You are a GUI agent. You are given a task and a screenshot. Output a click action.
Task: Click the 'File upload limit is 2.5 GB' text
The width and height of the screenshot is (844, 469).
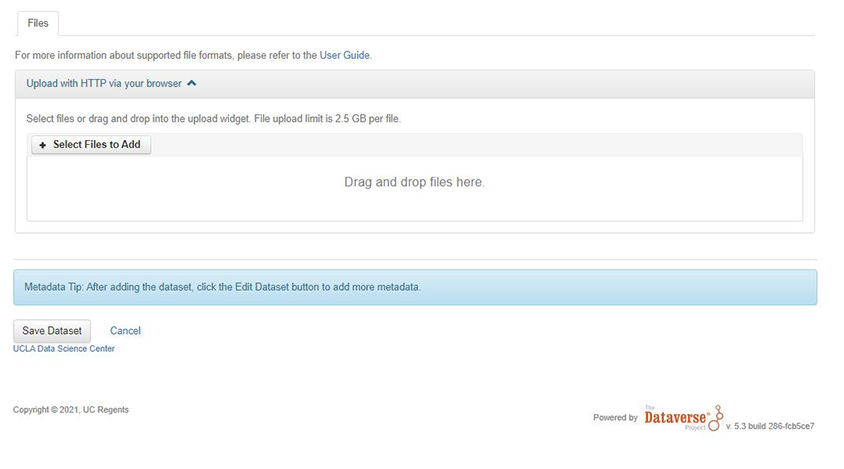pyautogui.click(x=311, y=118)
